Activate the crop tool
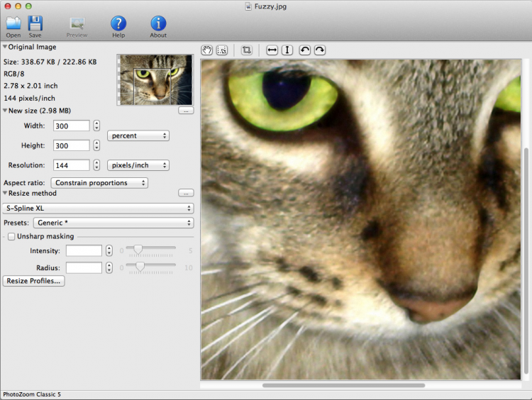The image size is (532, 400). [x=246, y=50]
